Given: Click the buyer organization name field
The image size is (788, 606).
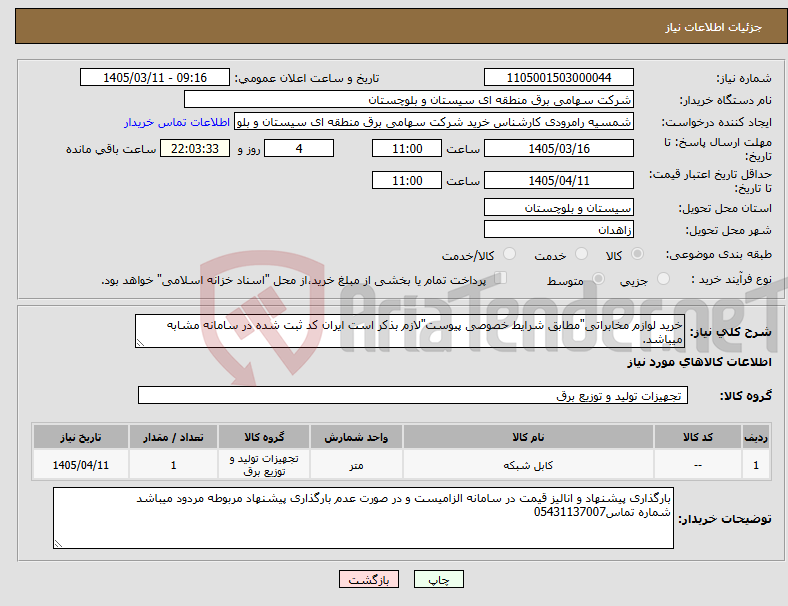Looking at the screenshot, I should point(409,99).
